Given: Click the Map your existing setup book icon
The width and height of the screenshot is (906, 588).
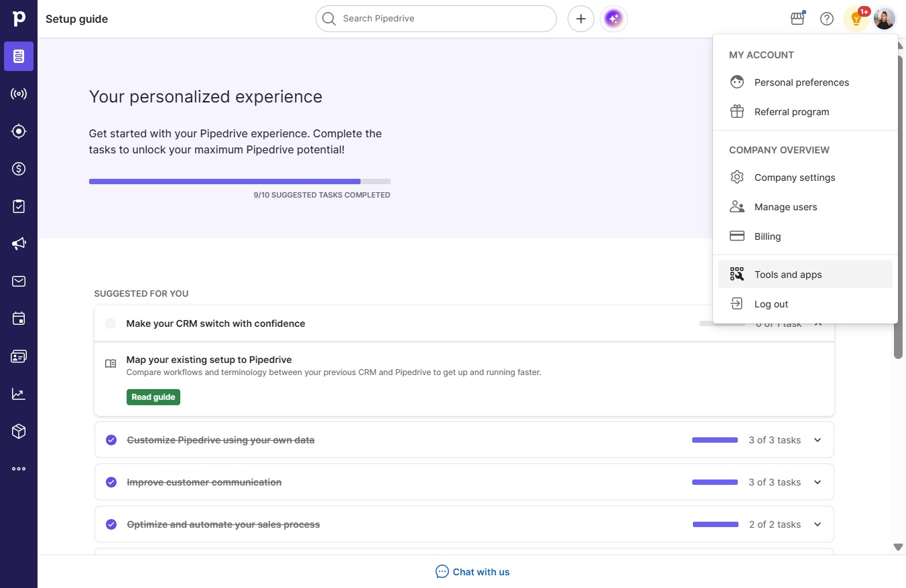Looking at the screenshot, I should [111, 364].
